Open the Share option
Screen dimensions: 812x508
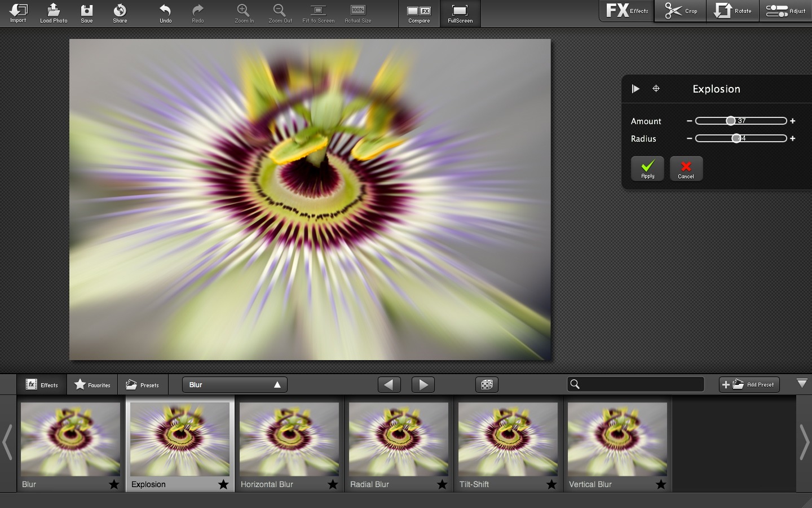tap(120, 12)
